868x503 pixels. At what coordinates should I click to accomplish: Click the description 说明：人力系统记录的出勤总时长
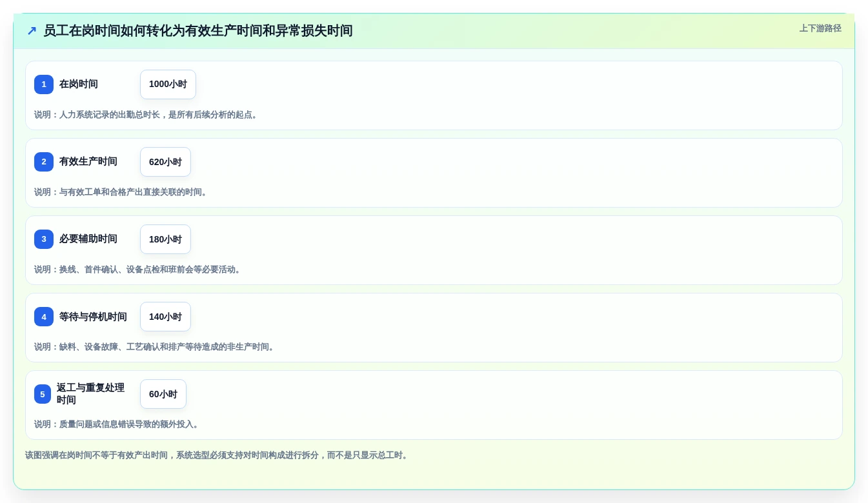click(x=147, y=115)
